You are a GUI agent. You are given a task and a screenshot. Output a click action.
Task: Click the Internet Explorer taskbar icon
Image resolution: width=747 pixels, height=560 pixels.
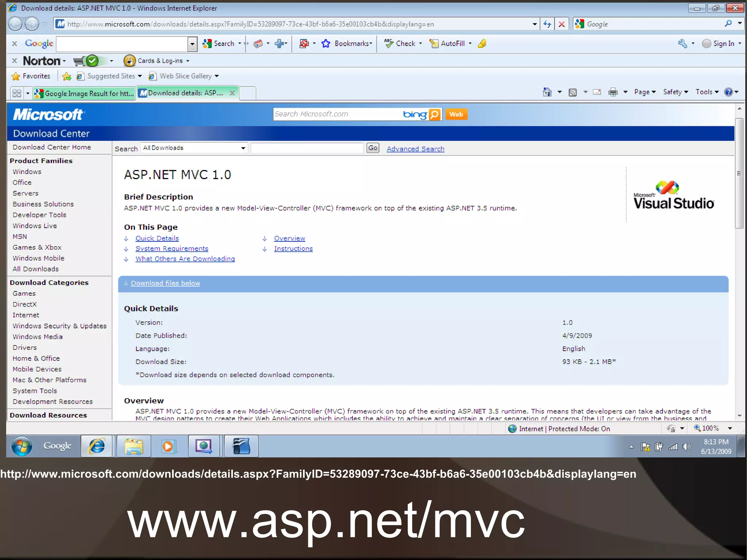coord(97,446)
